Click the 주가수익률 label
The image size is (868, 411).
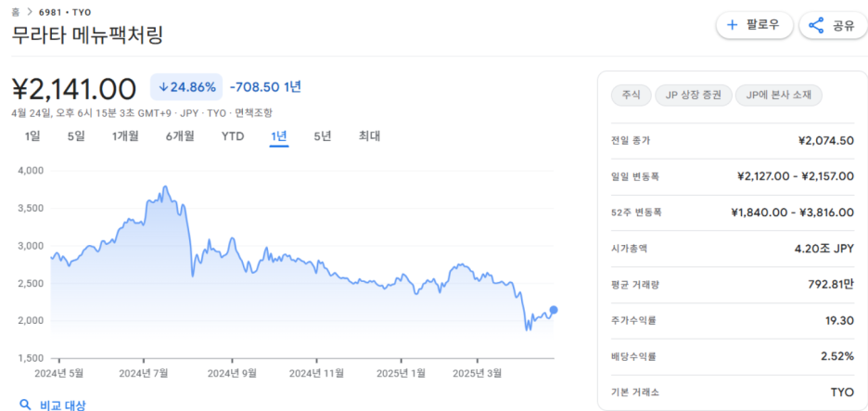[633, 321]
